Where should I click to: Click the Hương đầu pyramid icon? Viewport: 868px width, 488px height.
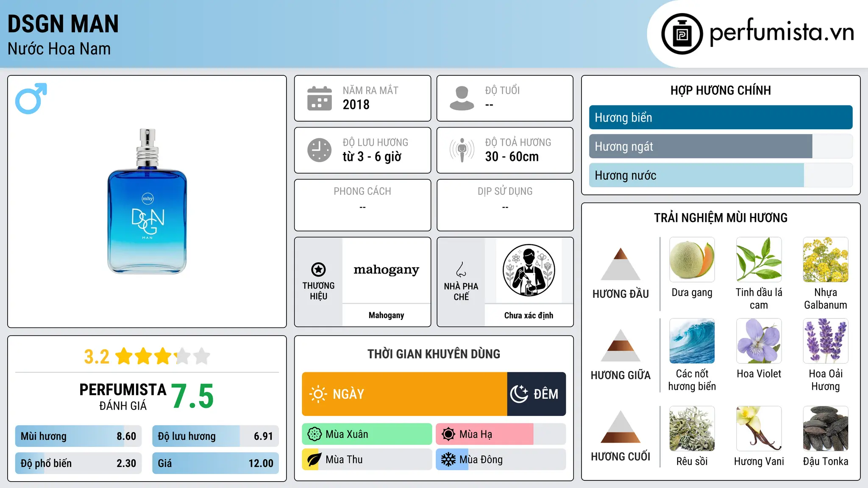pyautogui.click(x=620, y=264)
